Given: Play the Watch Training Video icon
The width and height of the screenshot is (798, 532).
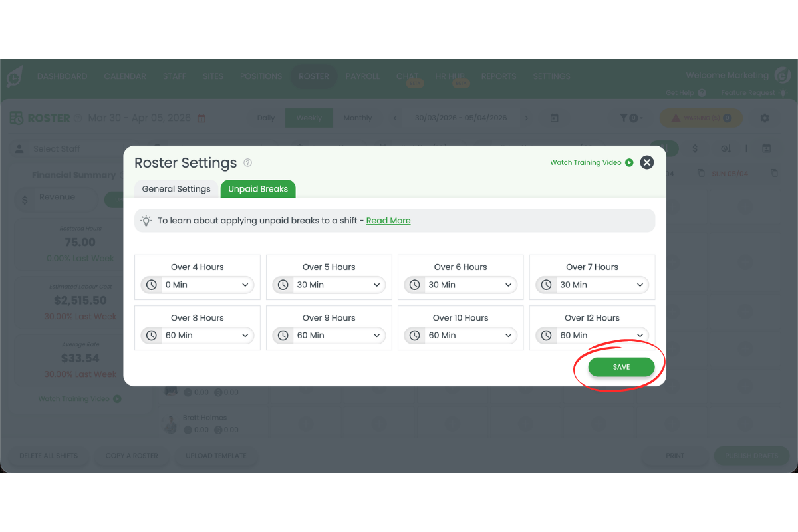Looking at the screenshot, I should [x=628, y=162].
